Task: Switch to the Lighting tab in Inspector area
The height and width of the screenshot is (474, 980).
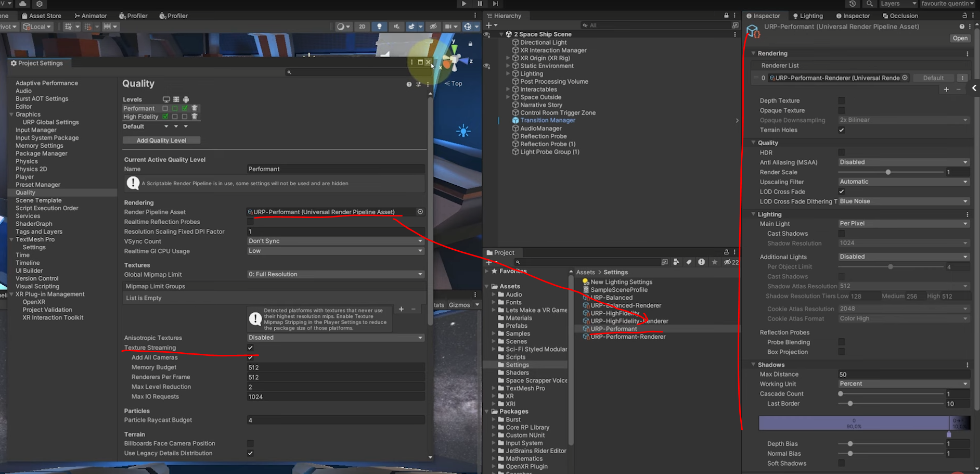Action: (808, 16)
